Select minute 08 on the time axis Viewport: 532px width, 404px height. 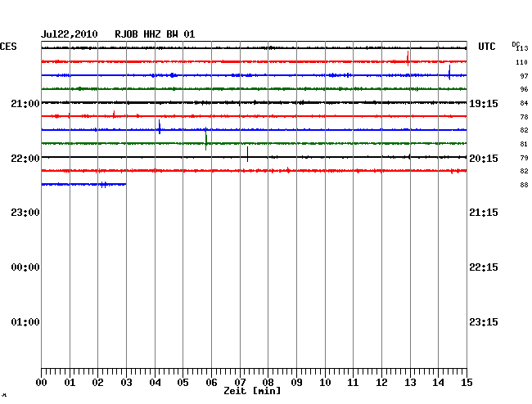268,383
